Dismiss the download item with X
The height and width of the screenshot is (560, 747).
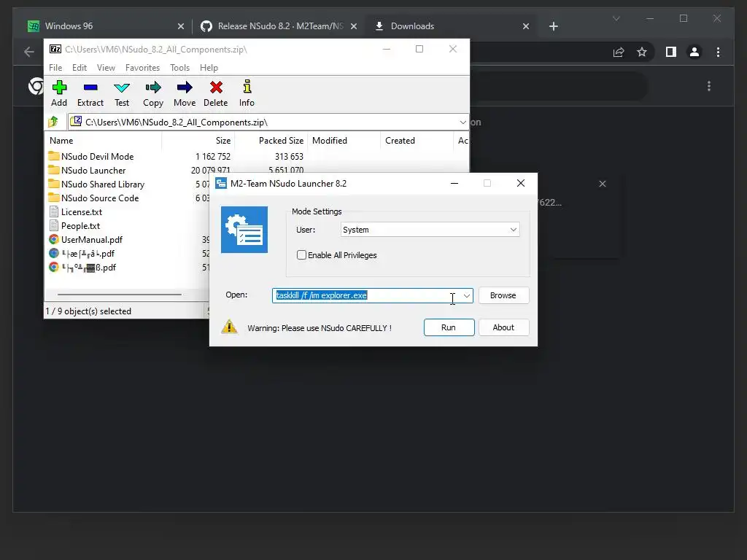point(602,184)
